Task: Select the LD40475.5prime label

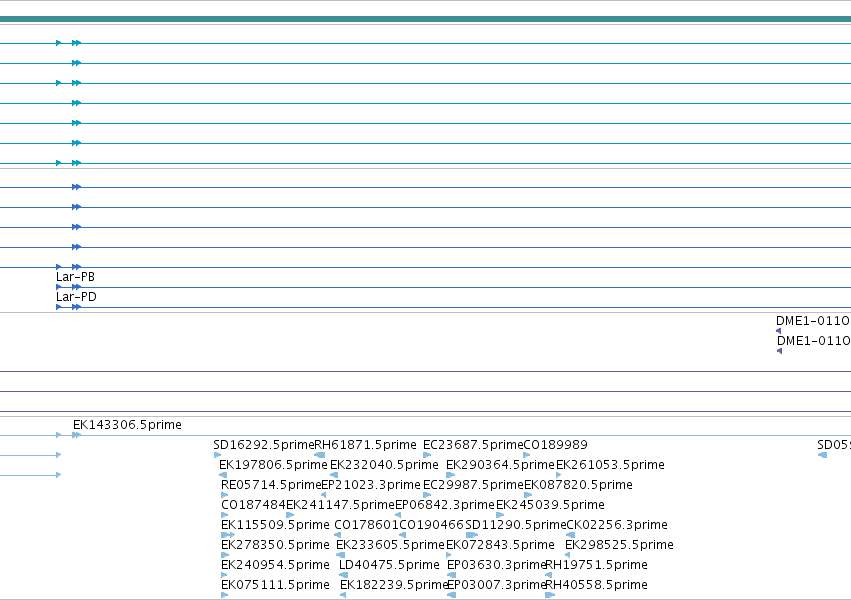Action: point(389,565)
